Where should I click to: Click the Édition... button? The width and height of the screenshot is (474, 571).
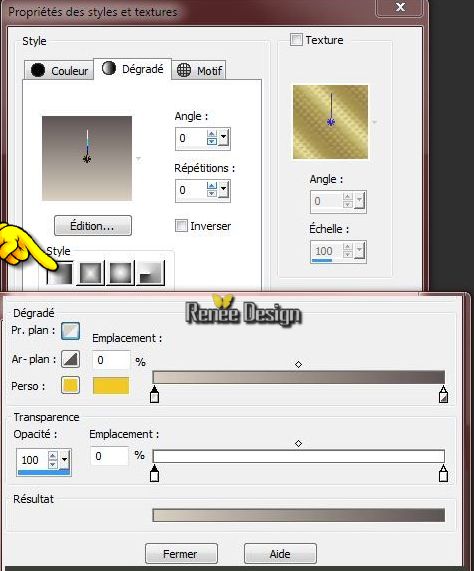pyautogui.click(x=93, y=226)
